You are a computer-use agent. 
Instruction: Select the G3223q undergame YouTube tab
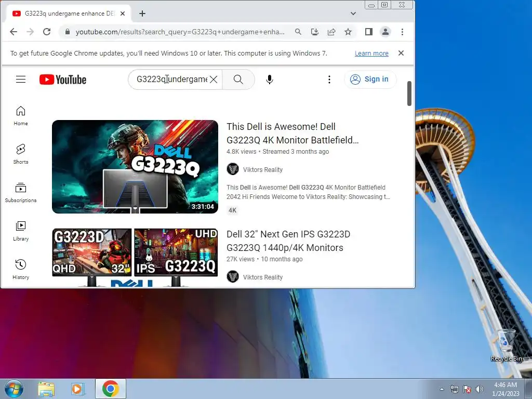click(x=64, y=14)
